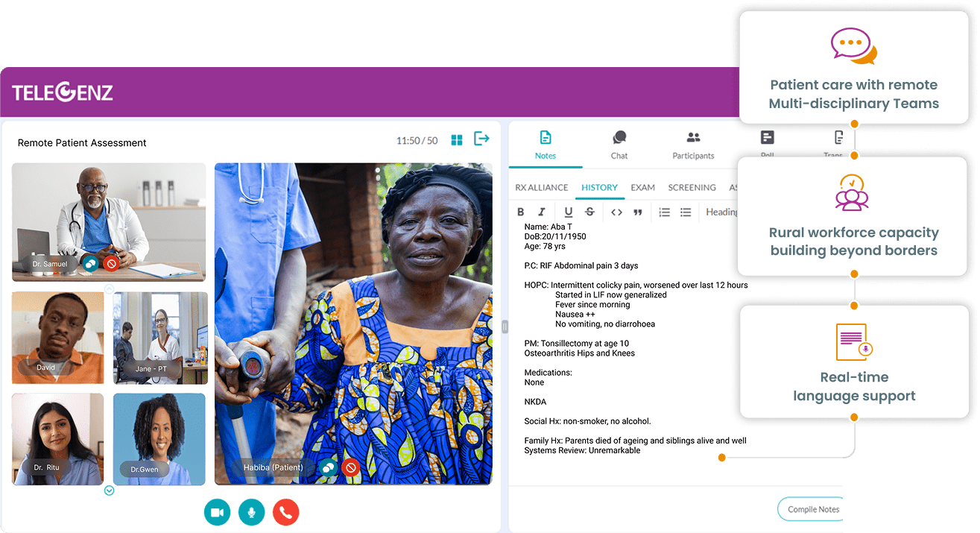Screen dimensions: 980x533
Task: Open the Participants panel
Action: pos(693,145)
